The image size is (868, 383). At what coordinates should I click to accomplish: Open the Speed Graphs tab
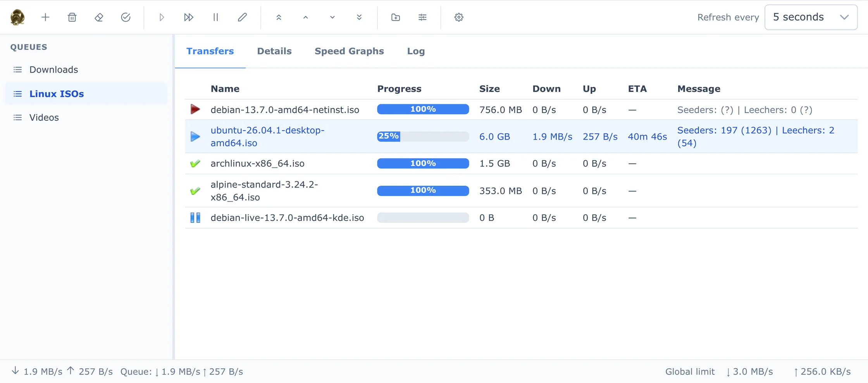(349, 51)
